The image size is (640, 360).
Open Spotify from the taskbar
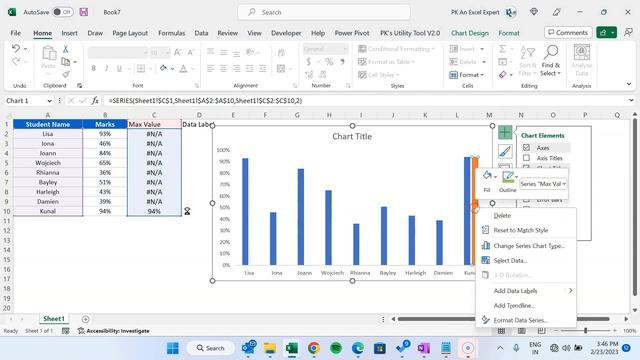tap(336, 348)
